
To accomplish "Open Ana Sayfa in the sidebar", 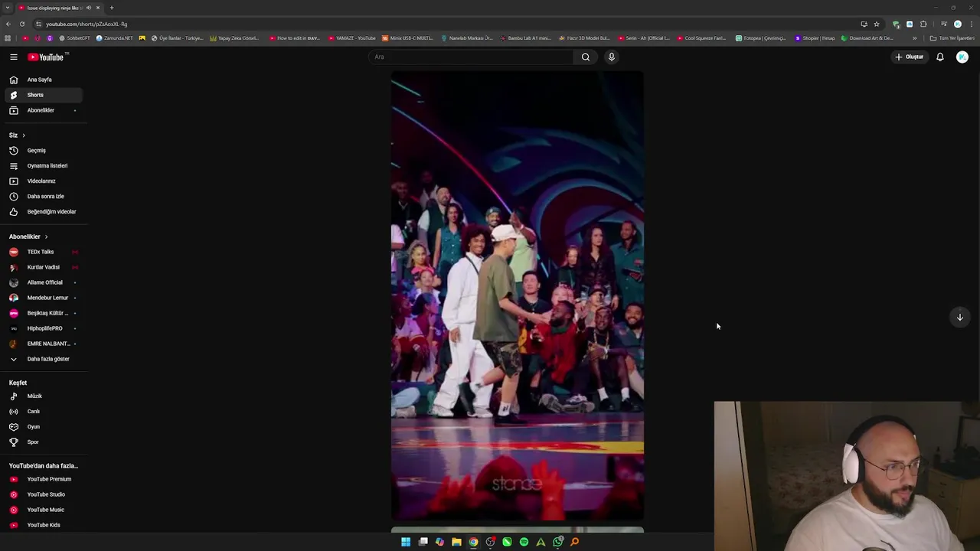I will 44,80.
